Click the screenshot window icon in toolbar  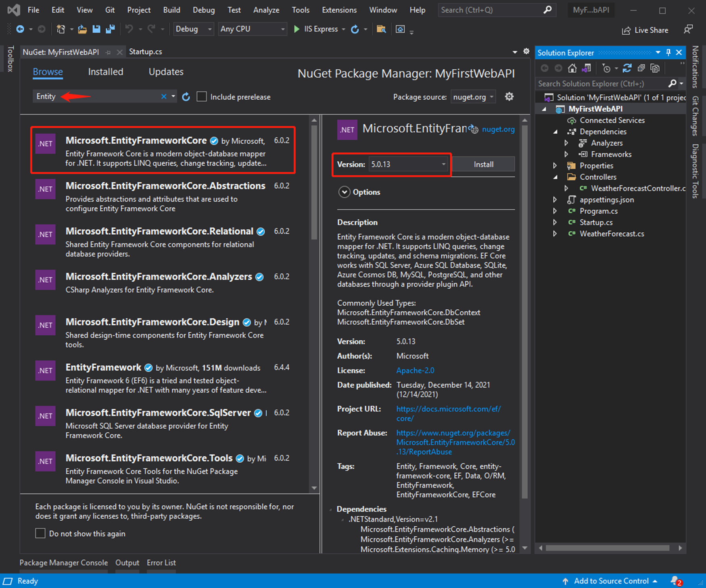pyautogui.click(x=400, y=29)
